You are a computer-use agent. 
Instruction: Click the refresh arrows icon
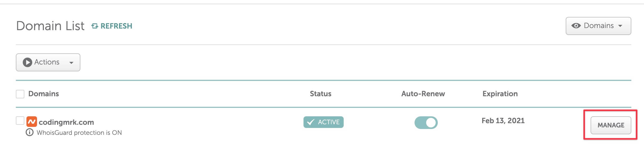95,26
